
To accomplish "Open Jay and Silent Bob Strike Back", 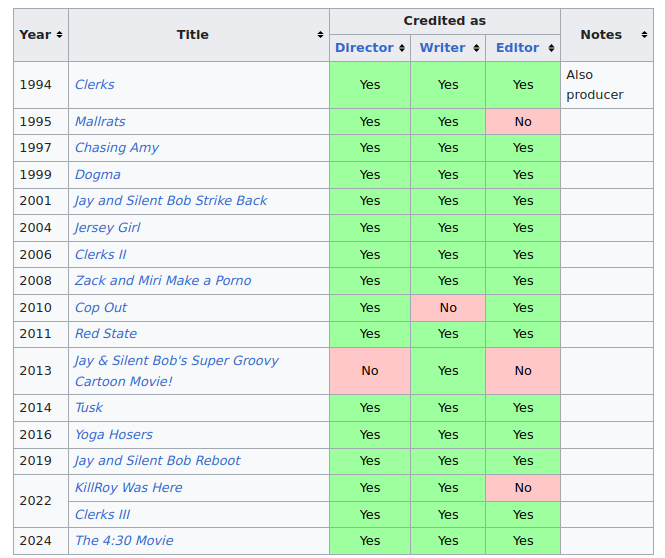I will click(x=171, y=201).
